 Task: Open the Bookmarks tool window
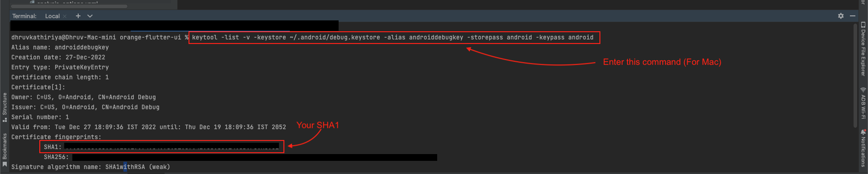tap(5, 150)
